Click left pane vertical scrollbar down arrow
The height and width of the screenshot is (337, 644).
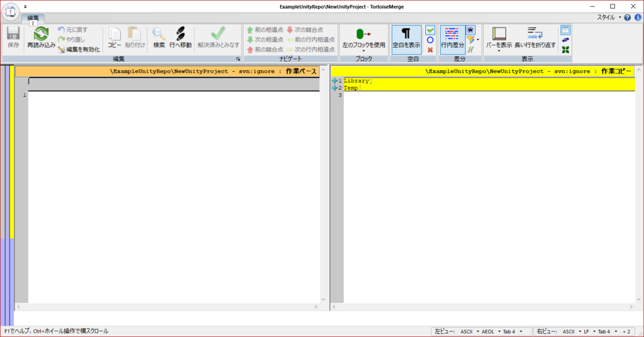click(323, 299)
